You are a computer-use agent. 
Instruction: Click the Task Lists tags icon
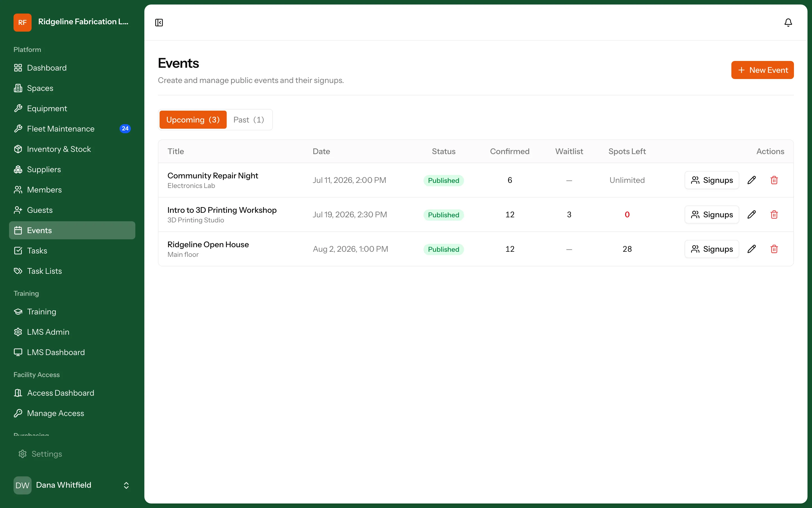coord(18,271)
